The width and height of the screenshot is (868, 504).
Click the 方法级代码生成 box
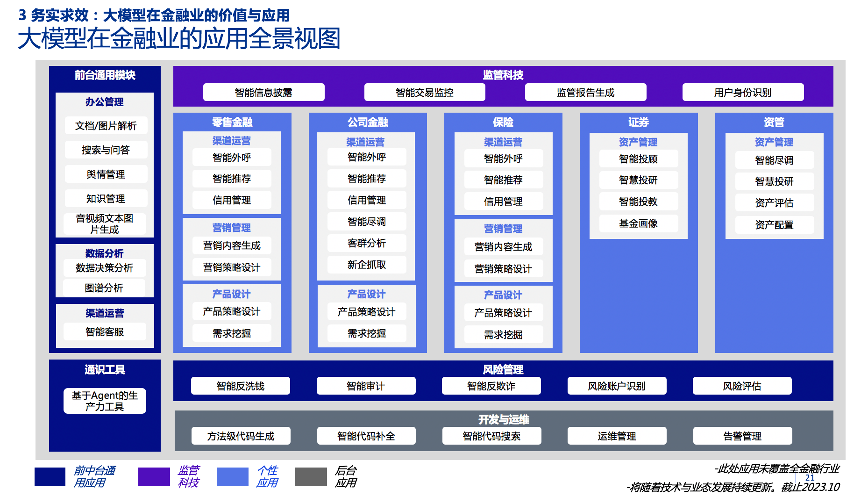(241, 436)
